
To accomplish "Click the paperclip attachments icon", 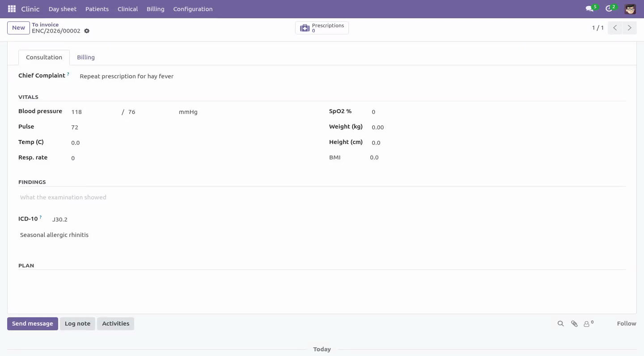I will (x=574, y=323).
